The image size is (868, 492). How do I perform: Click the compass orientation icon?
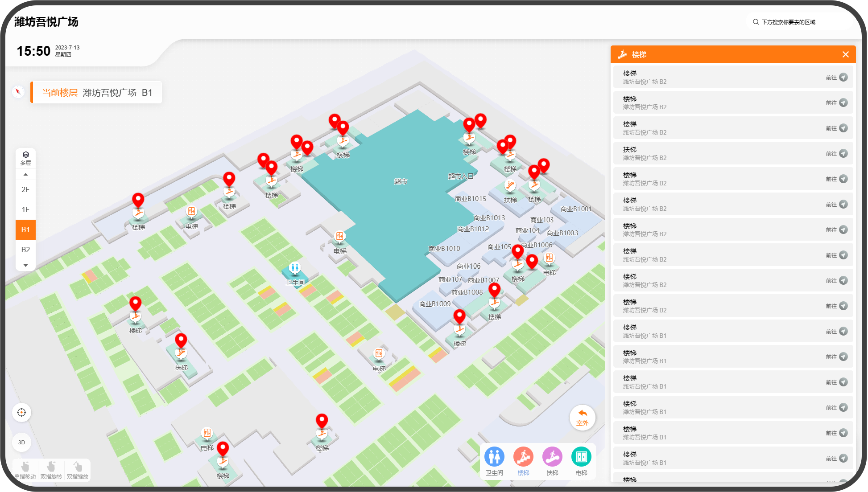click(x=18, y=92)
